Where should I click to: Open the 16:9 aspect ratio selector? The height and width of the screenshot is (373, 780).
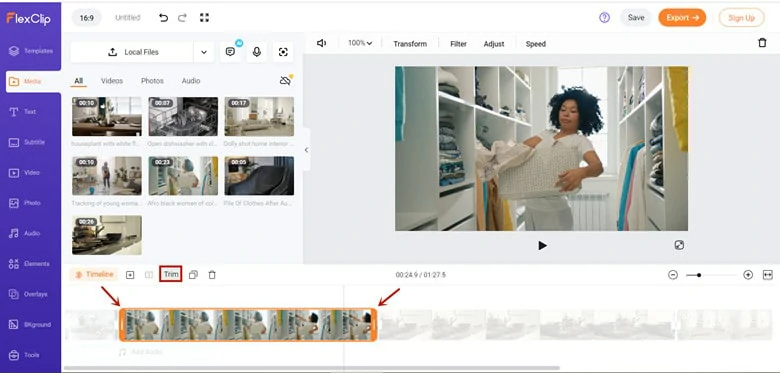click(87, 18)
